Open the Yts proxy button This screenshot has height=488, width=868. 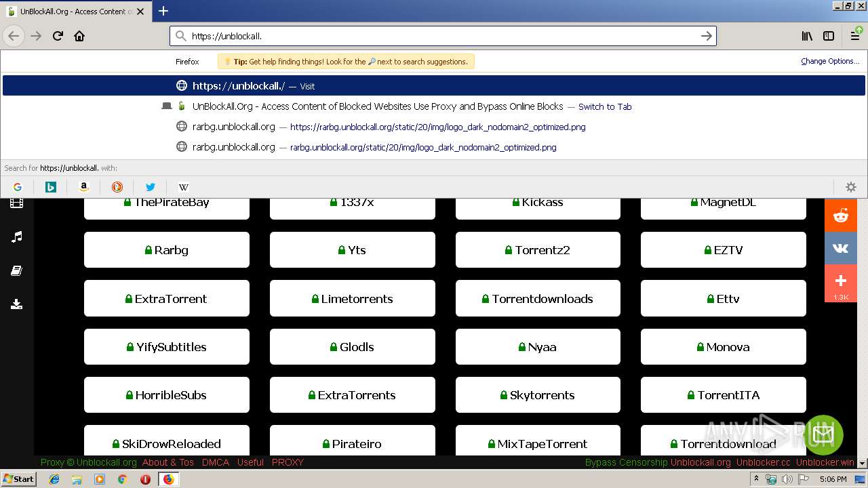coord(353,250)
